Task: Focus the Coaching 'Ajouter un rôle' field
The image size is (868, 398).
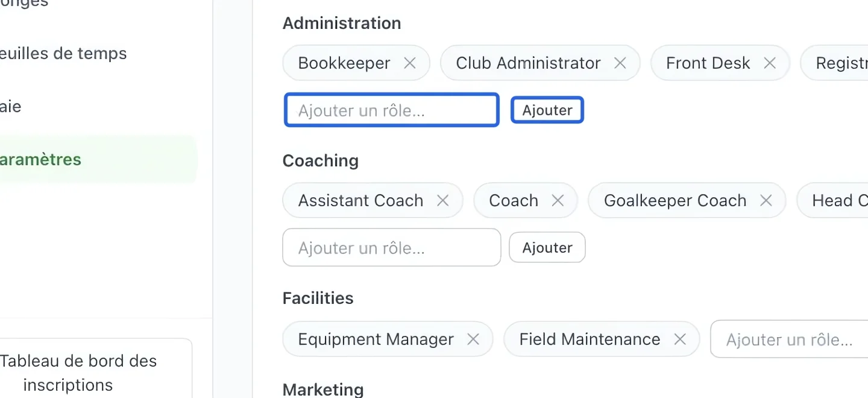Action: pos(392,247)
